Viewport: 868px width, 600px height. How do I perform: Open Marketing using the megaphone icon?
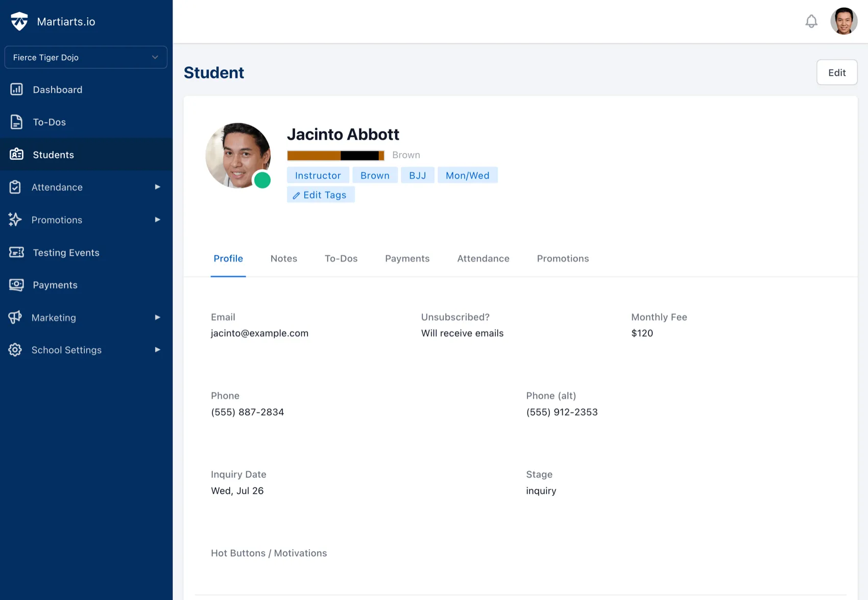[x=15, y=317]
